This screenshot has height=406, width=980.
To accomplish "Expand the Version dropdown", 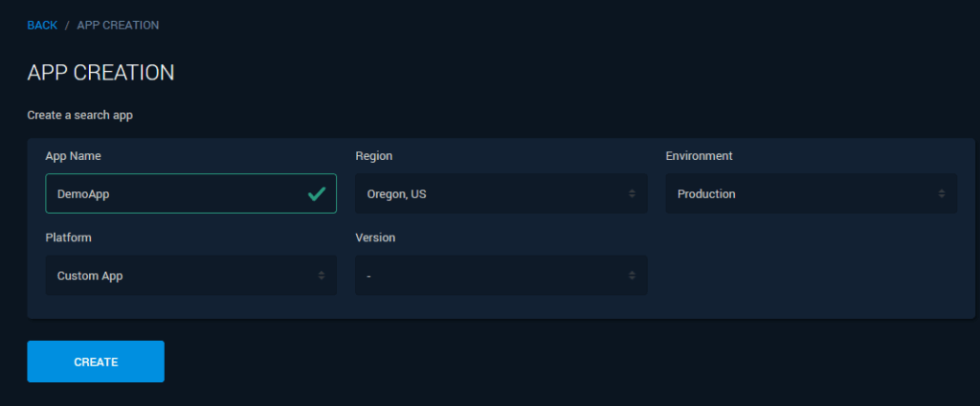I will 488,276.
